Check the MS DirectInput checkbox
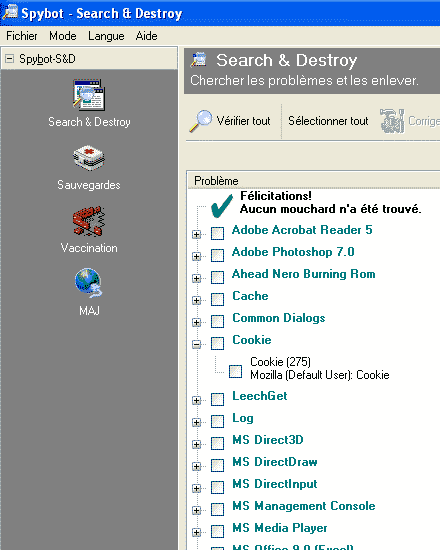 (217, 488)
